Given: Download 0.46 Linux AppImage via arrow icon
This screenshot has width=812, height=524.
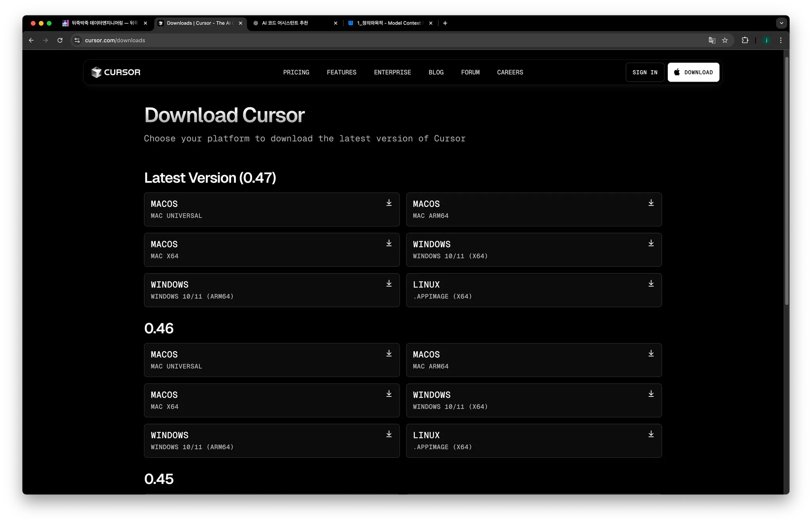Looking at the screenshot, I should click(651, 434).
